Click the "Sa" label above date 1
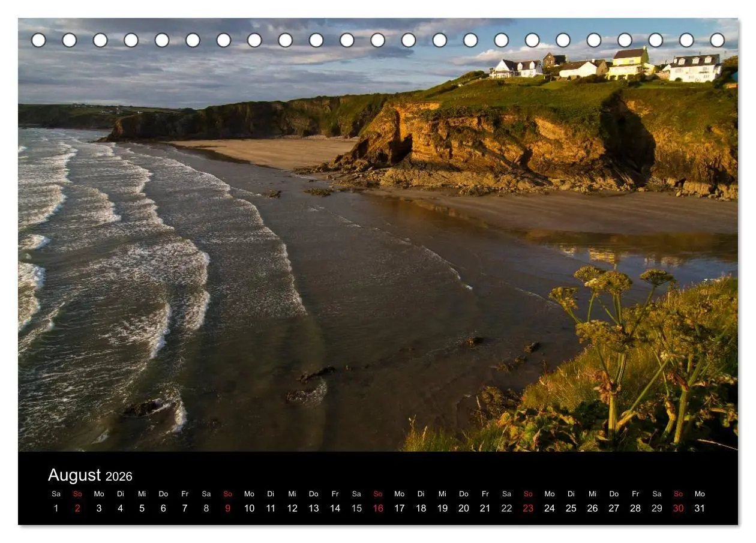The image size is (756, 543). (x=56, y=494)
